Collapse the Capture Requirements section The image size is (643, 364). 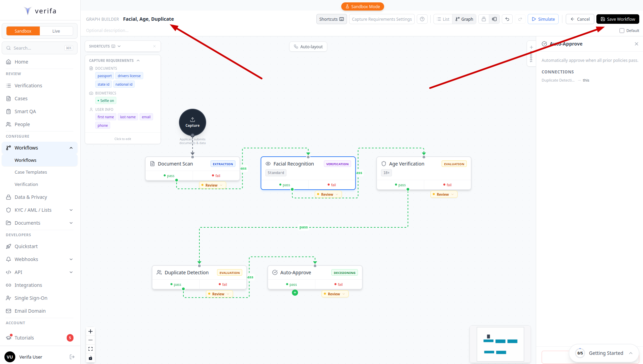(x=138, y=60)
